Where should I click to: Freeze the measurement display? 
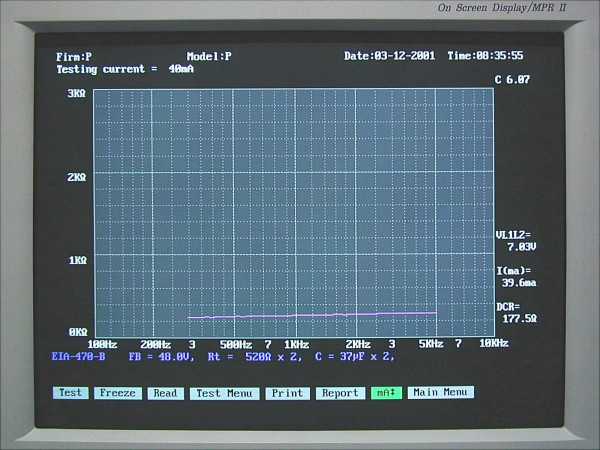(118, 393)
